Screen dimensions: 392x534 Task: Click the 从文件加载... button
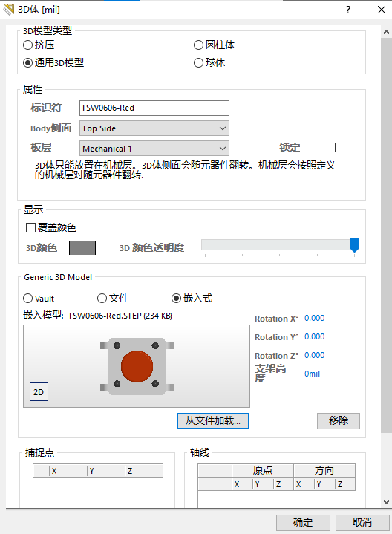pos(213,421)
